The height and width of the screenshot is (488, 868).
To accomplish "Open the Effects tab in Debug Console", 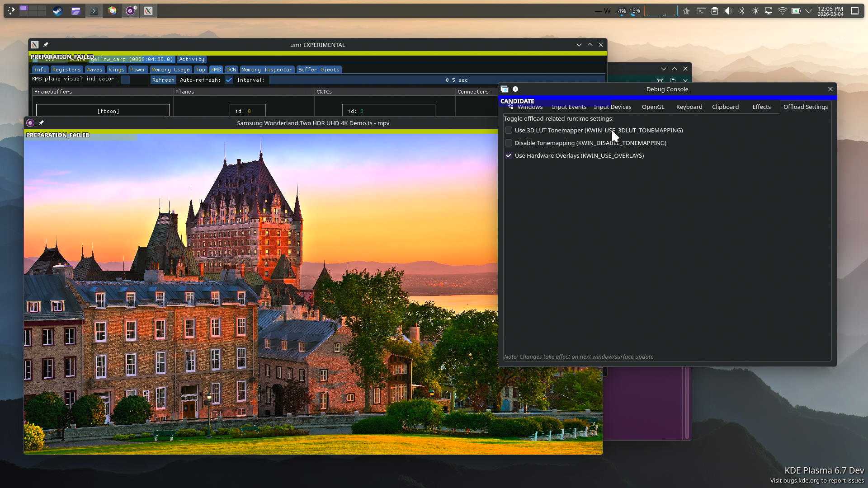I will point(761,107).
